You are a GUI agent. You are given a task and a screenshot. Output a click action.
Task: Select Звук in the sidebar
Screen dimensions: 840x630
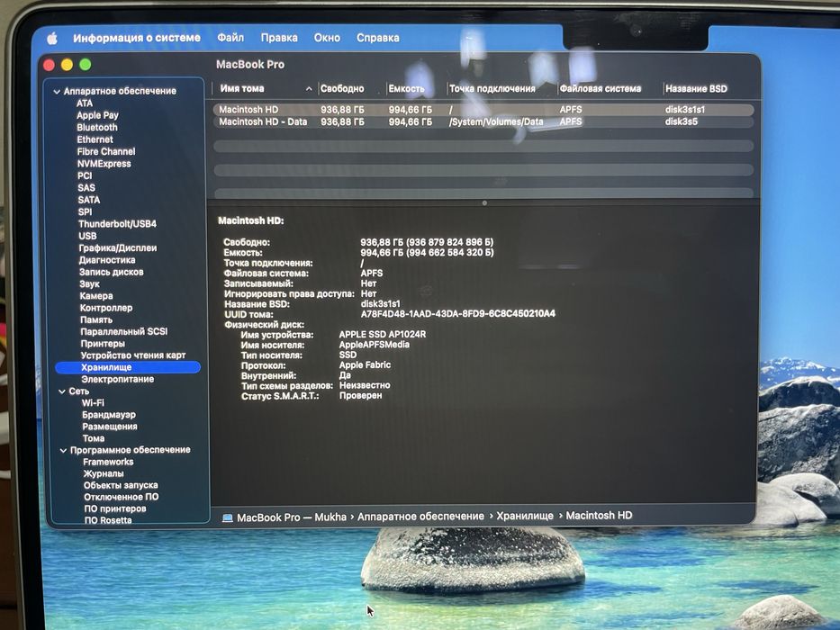[89, 283]
